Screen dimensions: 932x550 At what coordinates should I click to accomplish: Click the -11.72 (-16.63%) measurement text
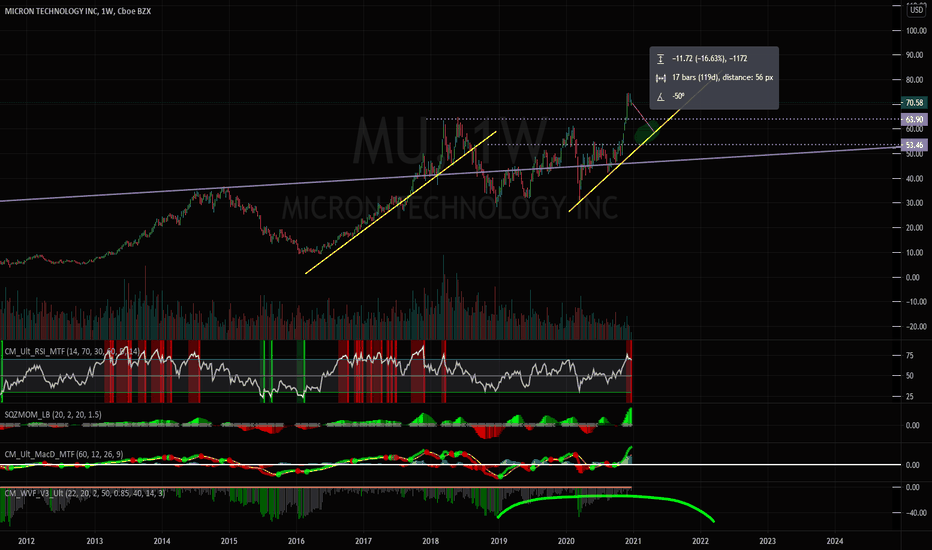(x=710, y=58)
